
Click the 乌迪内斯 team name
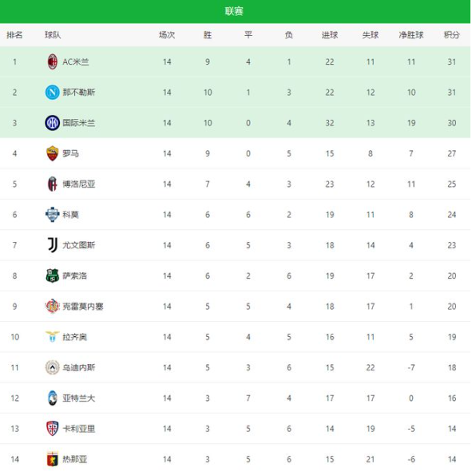pos(79,367)
